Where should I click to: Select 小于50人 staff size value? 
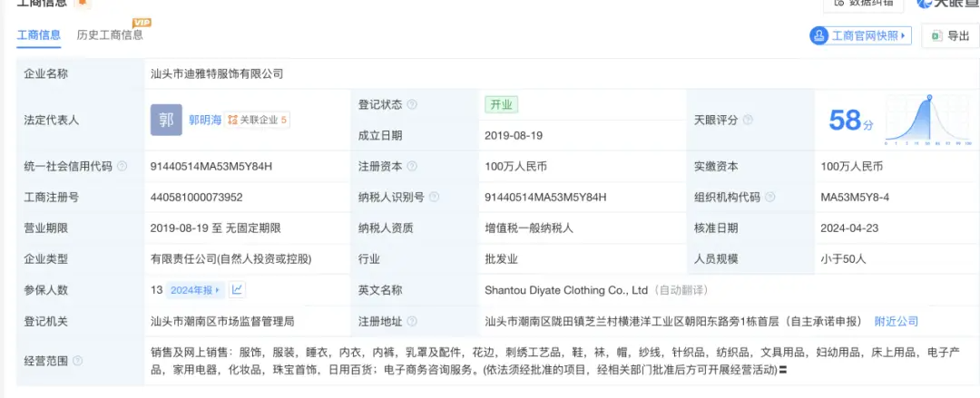(x=843, y=258)
